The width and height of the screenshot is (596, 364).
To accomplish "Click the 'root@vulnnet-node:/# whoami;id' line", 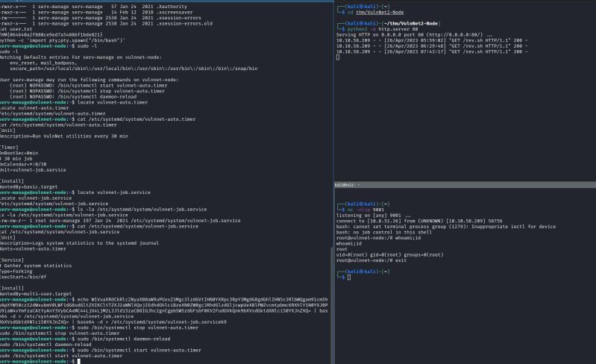I will [x=378, y=238].
